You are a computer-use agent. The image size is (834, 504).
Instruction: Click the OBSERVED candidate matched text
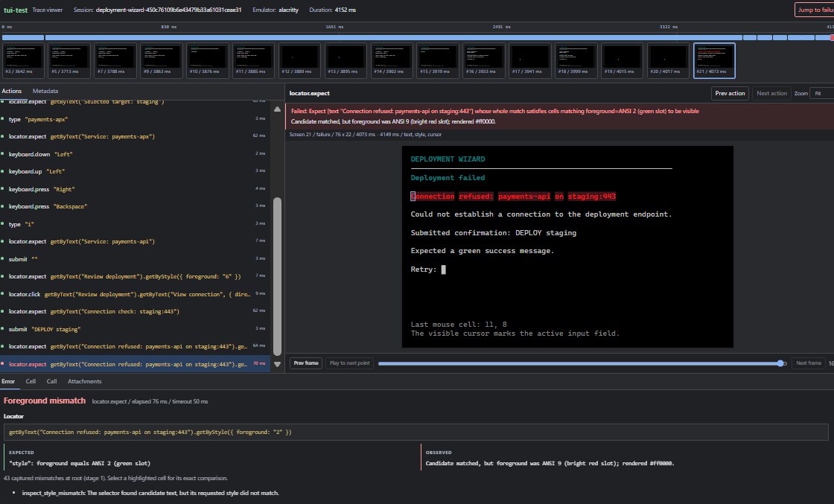click(550, 464)
